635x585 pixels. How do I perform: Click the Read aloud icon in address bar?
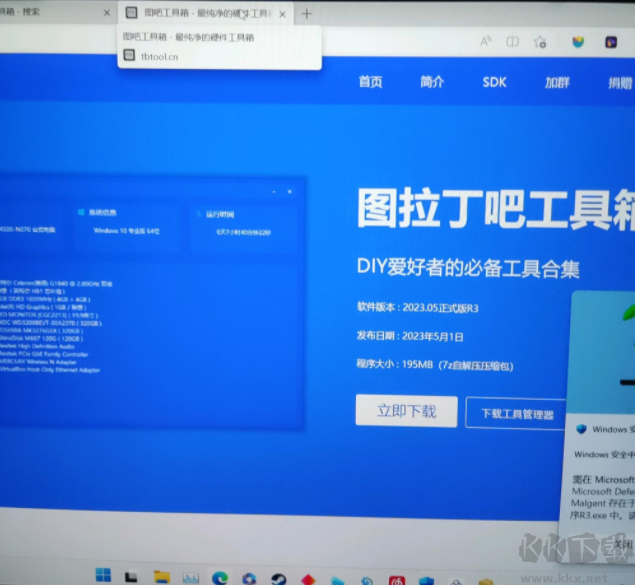[486, 41]
